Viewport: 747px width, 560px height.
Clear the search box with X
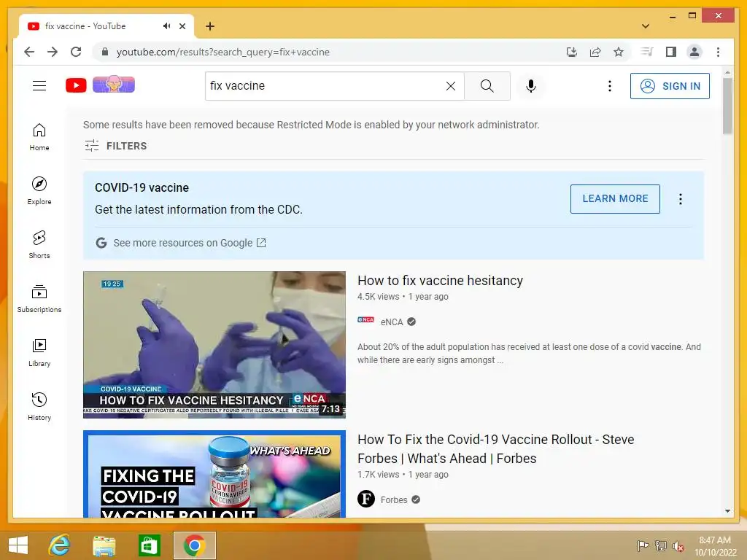point(451,86)
